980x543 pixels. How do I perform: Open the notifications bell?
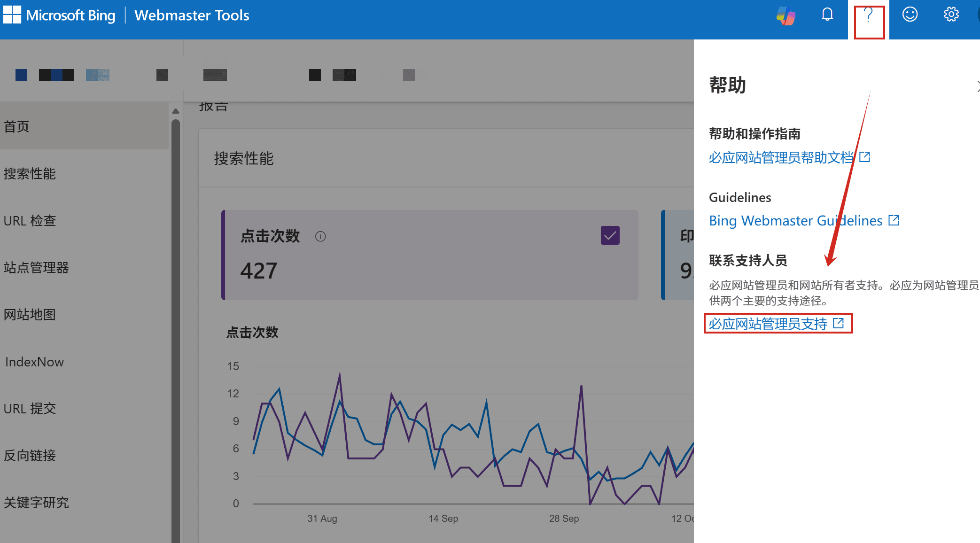[x=827, y=15]
